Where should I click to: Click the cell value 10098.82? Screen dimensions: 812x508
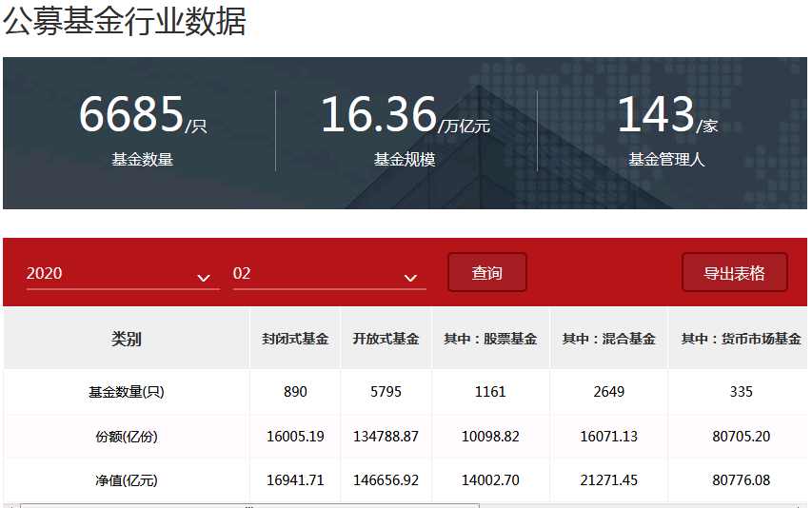pos(490,436)
